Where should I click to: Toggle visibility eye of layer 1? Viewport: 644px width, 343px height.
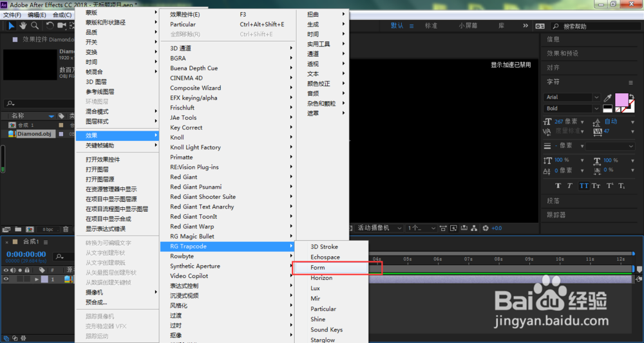[x=6, y=279]
